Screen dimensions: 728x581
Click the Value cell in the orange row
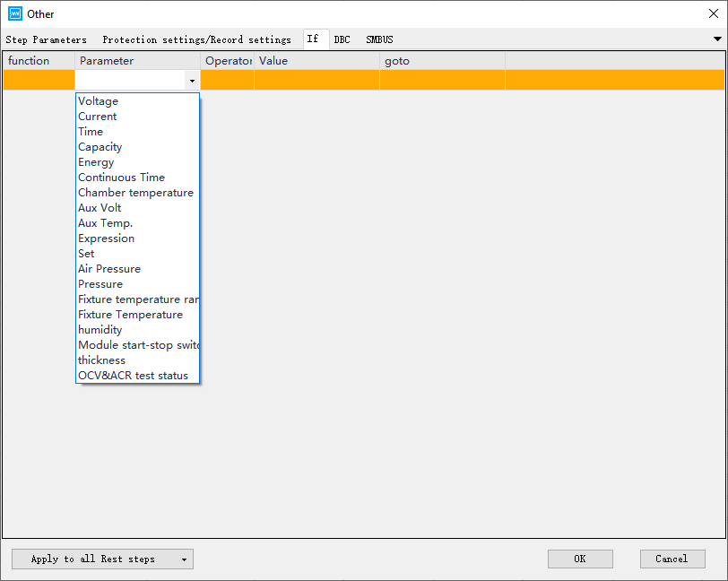(316, 81)
